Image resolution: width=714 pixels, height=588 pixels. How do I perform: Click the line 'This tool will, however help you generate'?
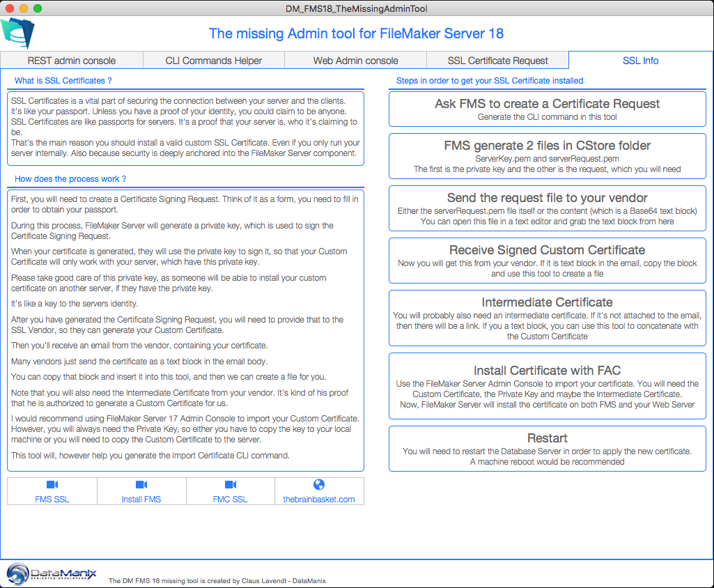150,456
